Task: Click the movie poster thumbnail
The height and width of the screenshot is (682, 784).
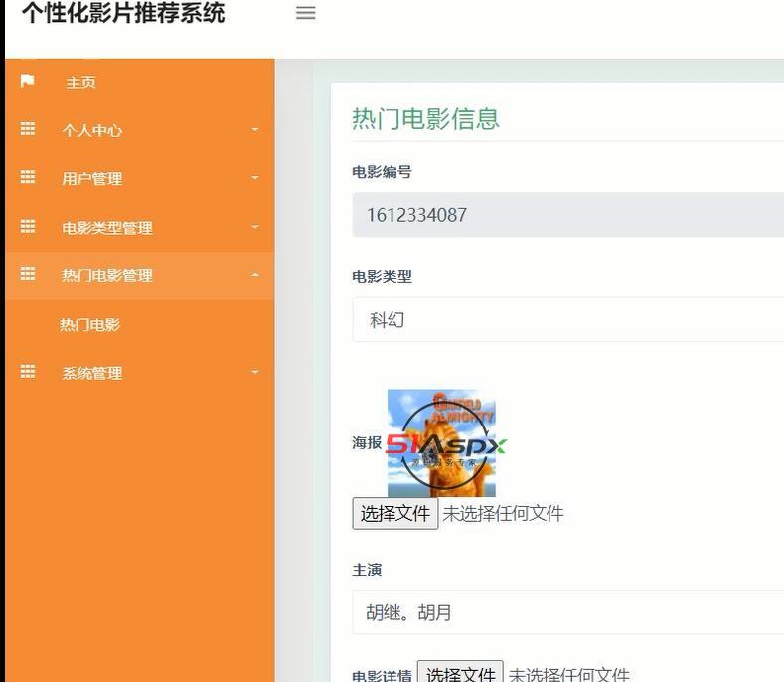Action: (441, 442)
